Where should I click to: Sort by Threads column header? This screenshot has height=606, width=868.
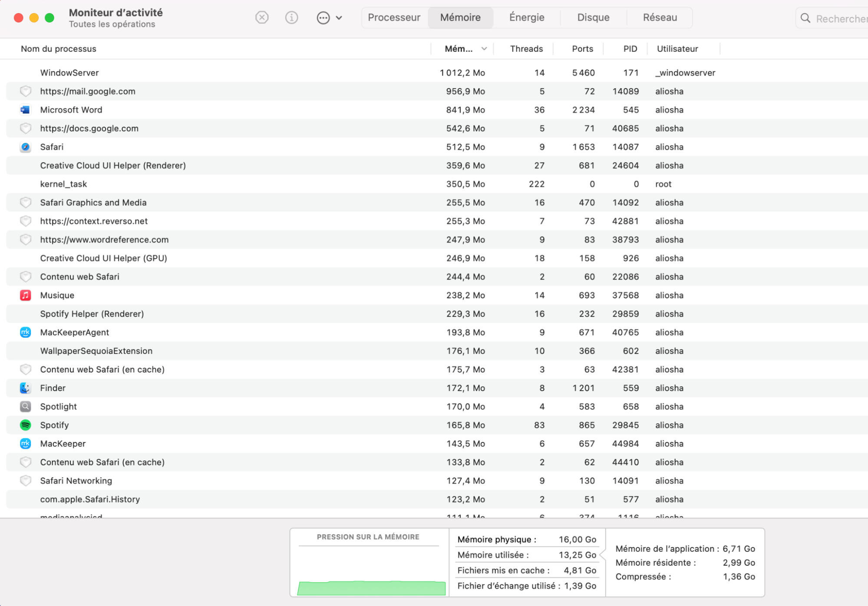click(x=526, y=49)
